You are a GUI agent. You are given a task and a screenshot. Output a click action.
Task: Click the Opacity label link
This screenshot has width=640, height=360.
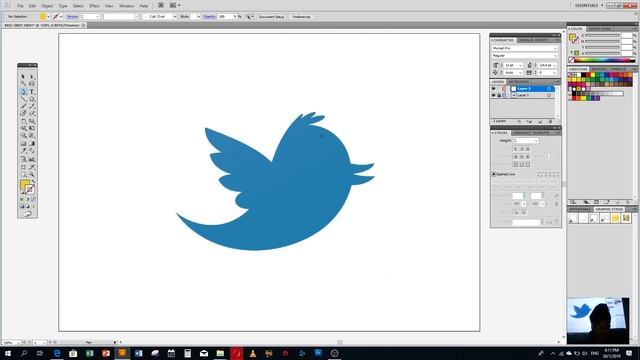[209, 17]
